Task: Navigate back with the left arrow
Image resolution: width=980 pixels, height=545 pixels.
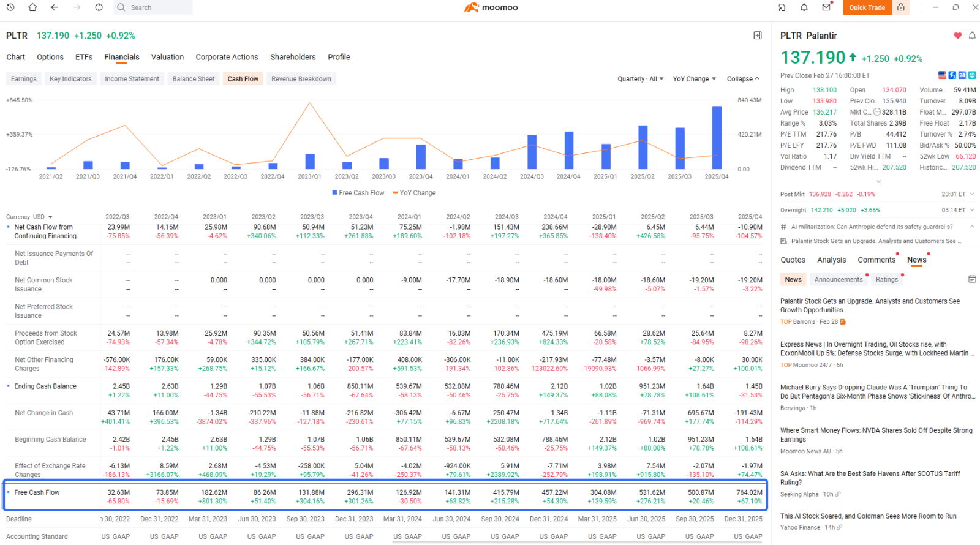Action: pos(55,7)
